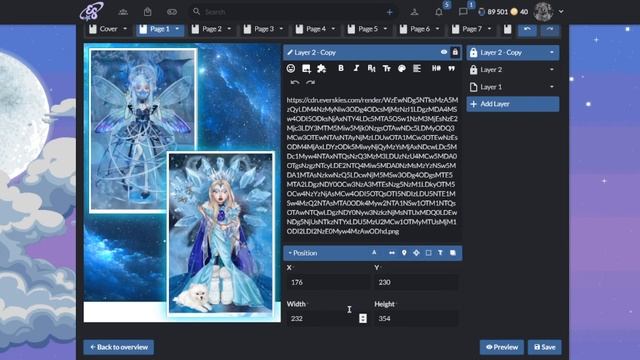The image size is (640, 360).
Task: Click the text 'T' icon in Position bar
Action: (440, 253)
